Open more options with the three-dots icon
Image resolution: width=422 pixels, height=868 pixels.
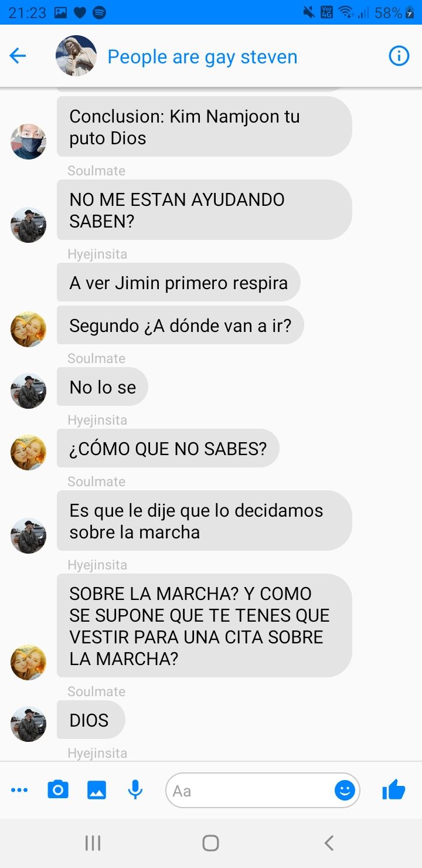[x=19, y=791]
